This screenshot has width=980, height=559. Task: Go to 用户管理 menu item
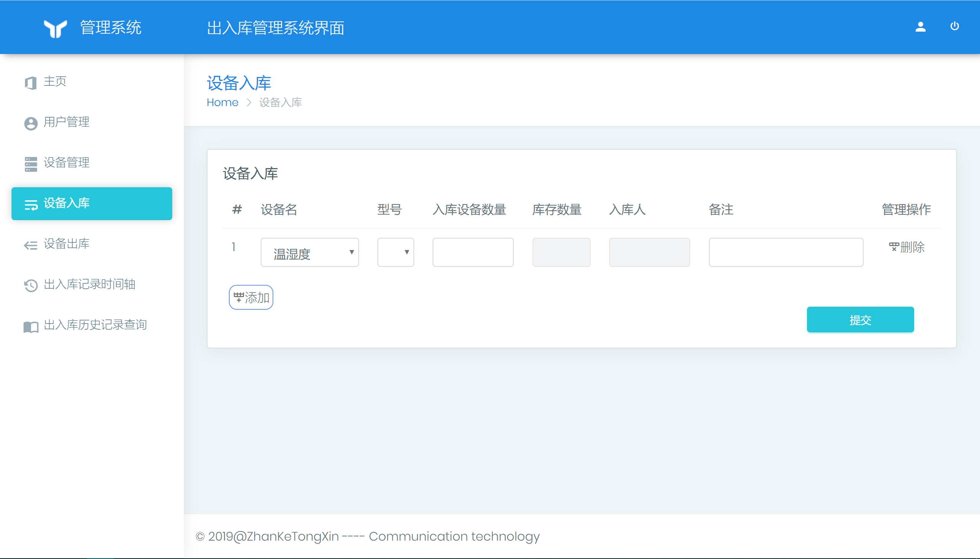[x=92, y=123]
